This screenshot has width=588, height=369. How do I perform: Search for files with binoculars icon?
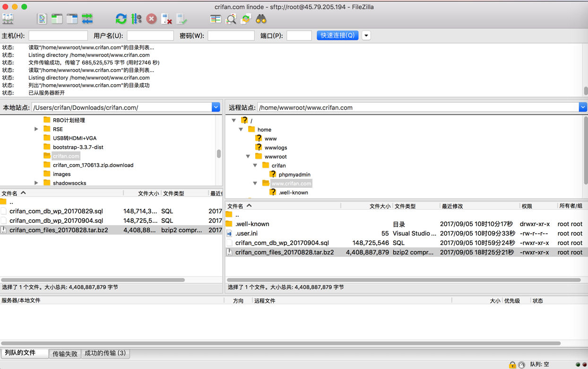[261, 19]
